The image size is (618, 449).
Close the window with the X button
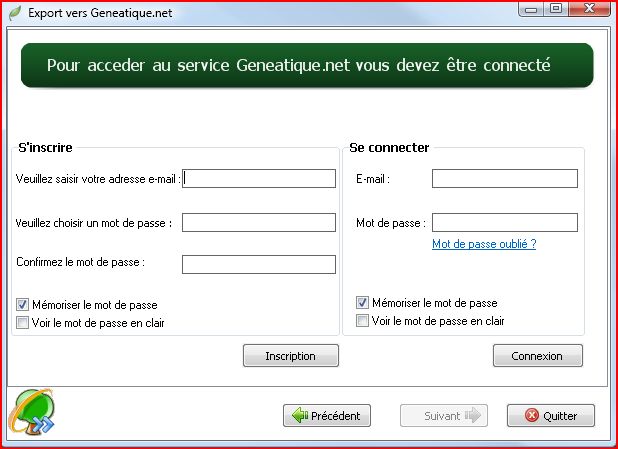[590, 9]
